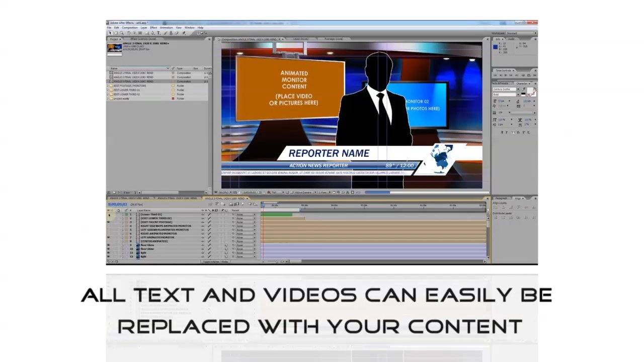The height and width of the screenshot is (362, 644).
Task: Adjust the timeline zoom slider
Action: 272,261
